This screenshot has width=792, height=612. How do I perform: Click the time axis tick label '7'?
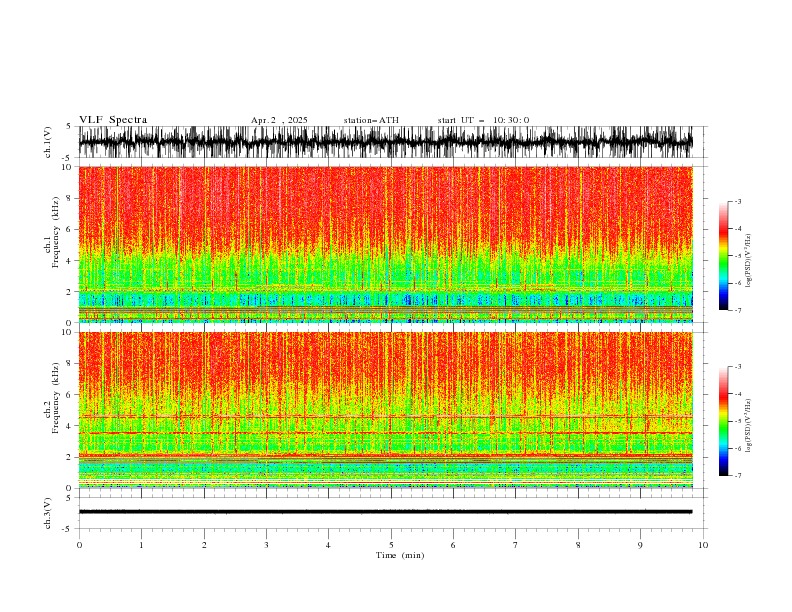click(x=516, y=545)
